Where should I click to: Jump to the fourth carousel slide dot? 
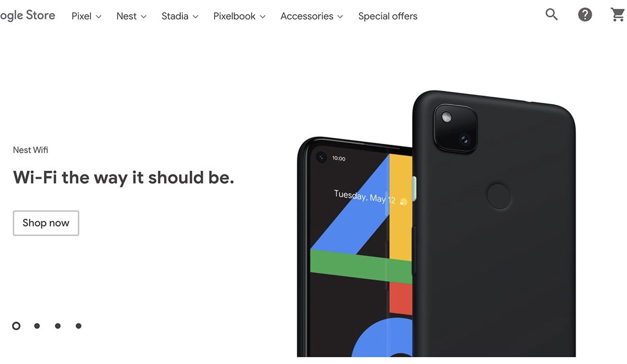[78, 326]
